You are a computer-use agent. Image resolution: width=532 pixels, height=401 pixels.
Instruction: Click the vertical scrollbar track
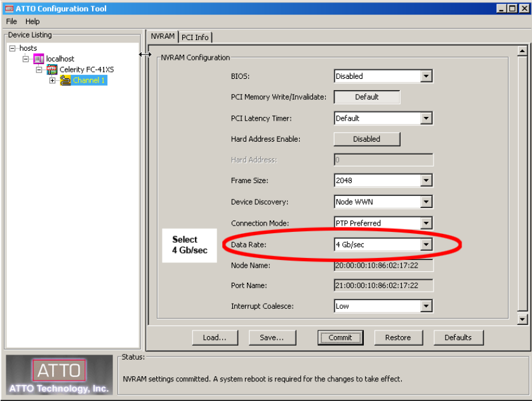pyautogui.click(x=522, y=184)
